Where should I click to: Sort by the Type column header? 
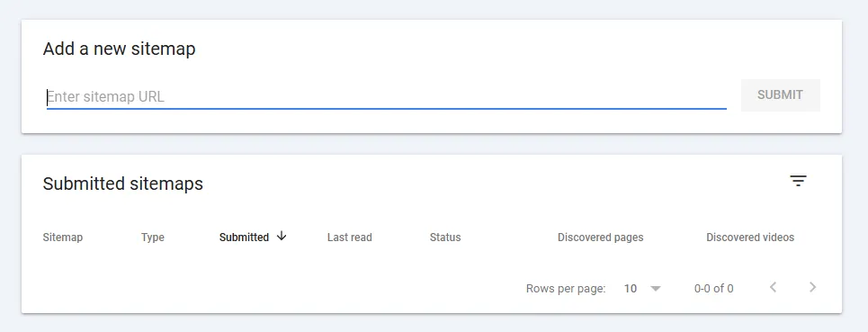(153, 238)
